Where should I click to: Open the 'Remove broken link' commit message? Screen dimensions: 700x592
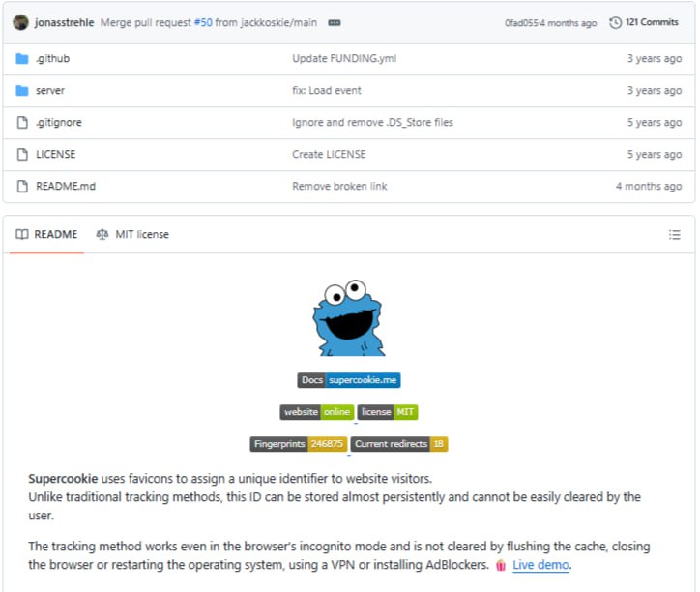pyautogui.click(x=339, y=186)
